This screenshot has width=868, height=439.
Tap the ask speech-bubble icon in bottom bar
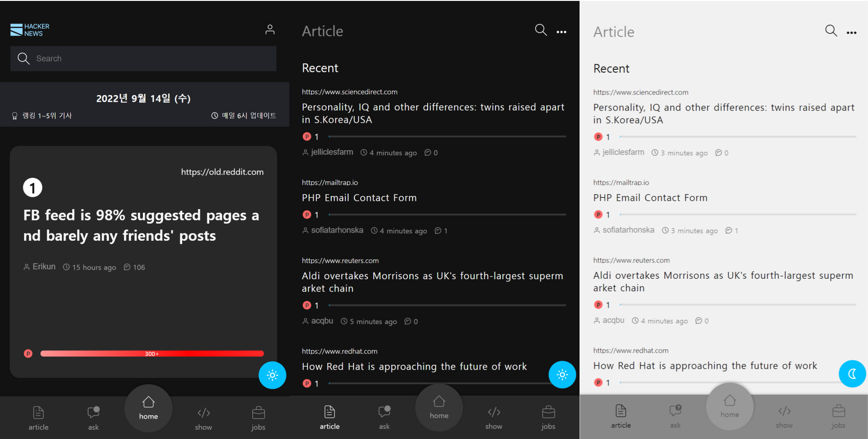93,412
